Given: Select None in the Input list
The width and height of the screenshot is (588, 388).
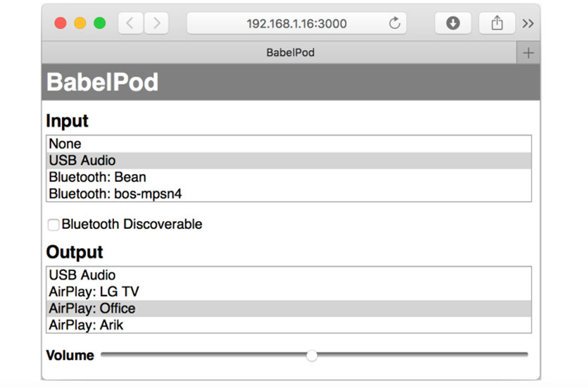Looking at the screenshot, I should click(289, 144).
